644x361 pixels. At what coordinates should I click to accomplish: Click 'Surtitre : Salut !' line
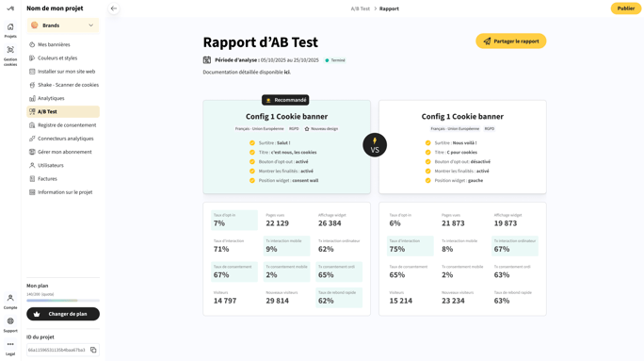[x=270, y=143]
